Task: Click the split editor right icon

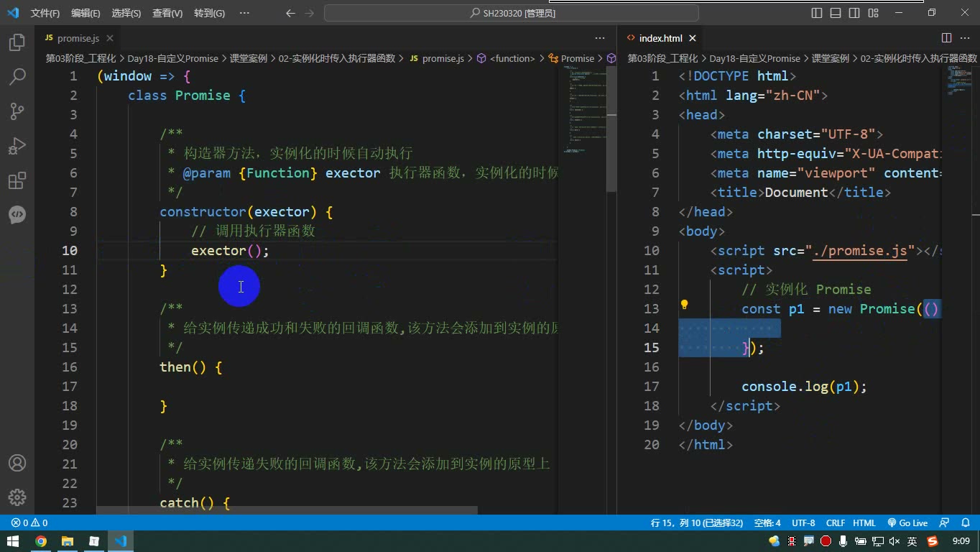Action: (x=946, y=38)
